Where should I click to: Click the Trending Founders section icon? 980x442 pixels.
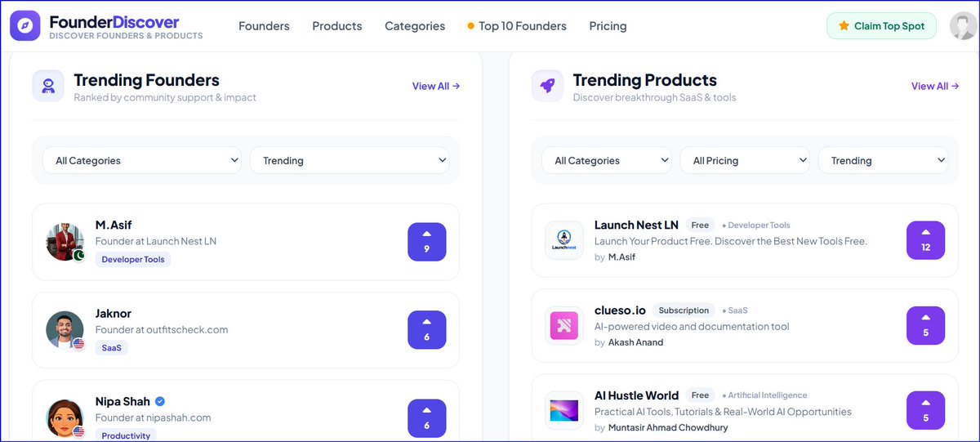(48, 86)
